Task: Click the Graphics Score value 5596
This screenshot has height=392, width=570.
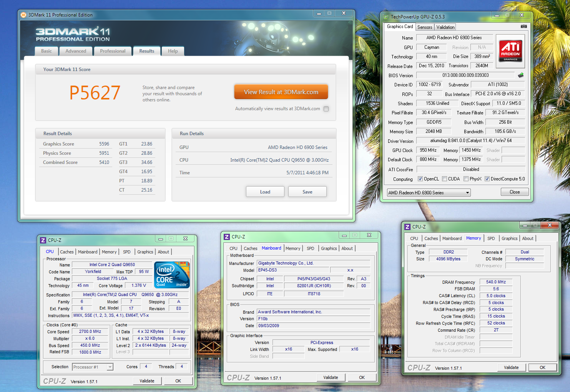Action: [x=104, y=144]
